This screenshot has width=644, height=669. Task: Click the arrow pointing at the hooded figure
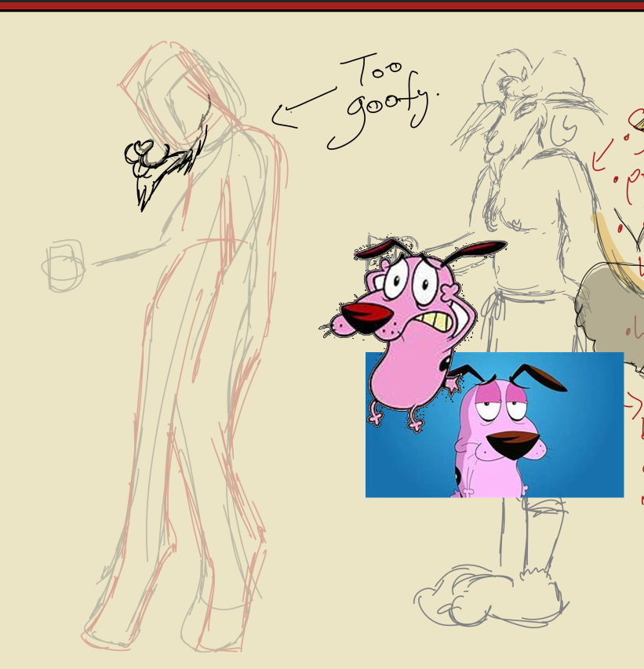(304, 107)
